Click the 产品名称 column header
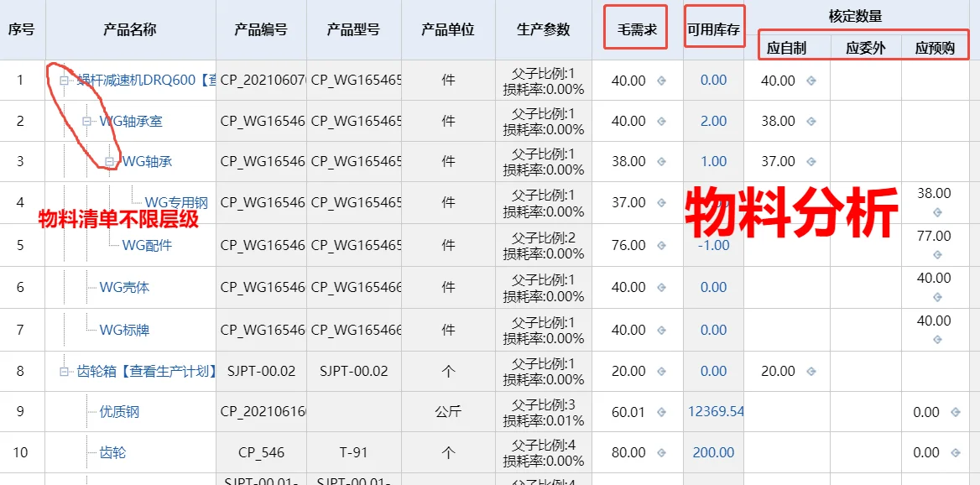This screenshot has height=485, width=980. pyautogui.click(x=130, y=28)
